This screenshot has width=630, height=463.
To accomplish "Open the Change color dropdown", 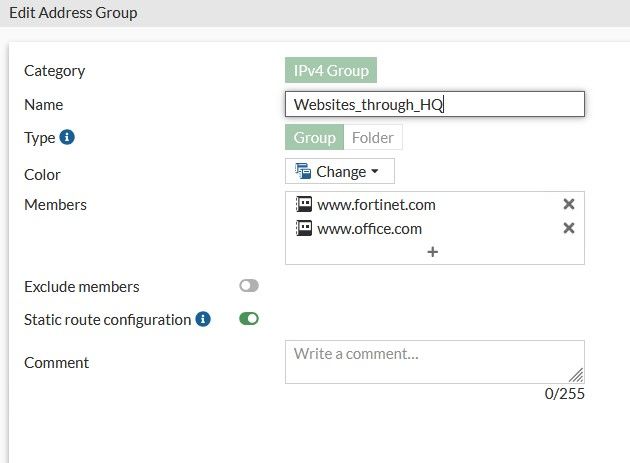I will tap(340, 171).
